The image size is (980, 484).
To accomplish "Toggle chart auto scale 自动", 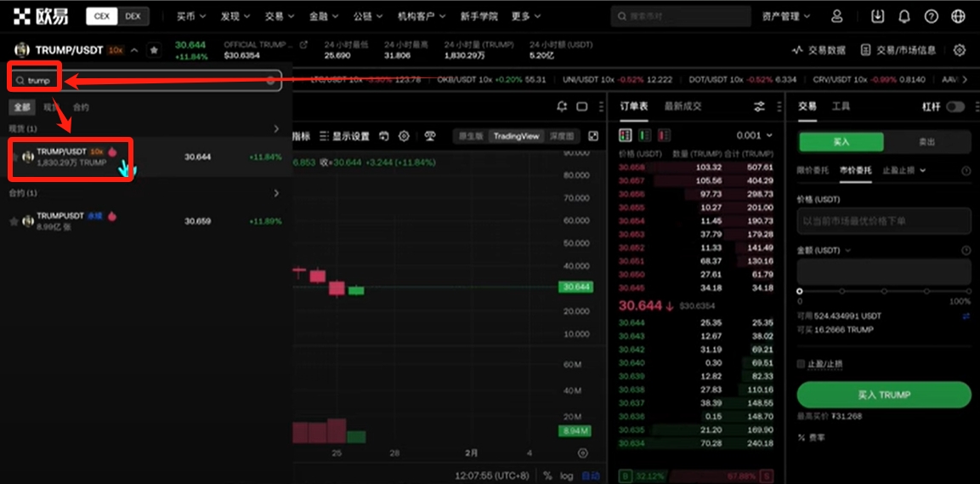I will (x=589, y=475).
